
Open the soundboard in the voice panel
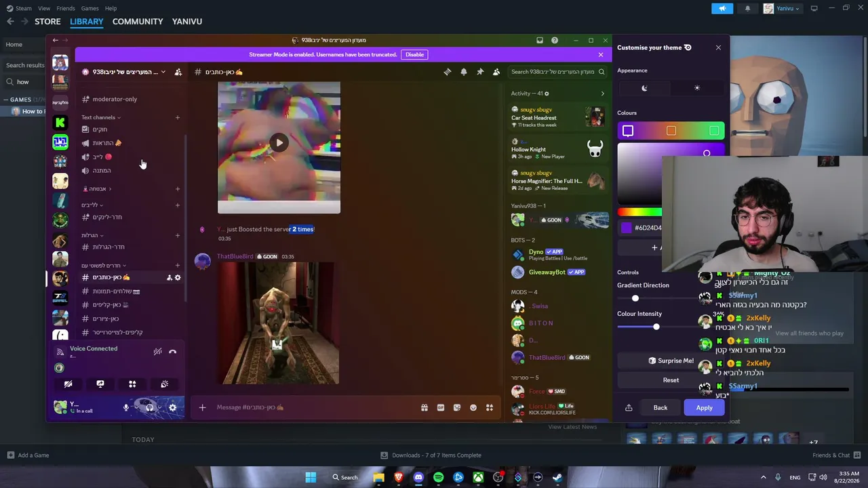[164, 384]
